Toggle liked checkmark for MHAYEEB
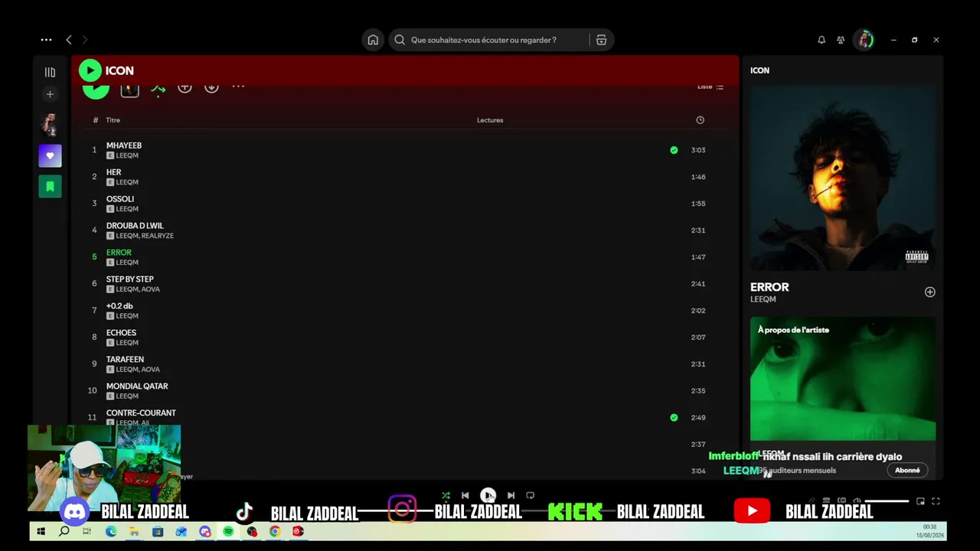Image resolution: width=980 pixels, height=551 pixels. point(674,150)
